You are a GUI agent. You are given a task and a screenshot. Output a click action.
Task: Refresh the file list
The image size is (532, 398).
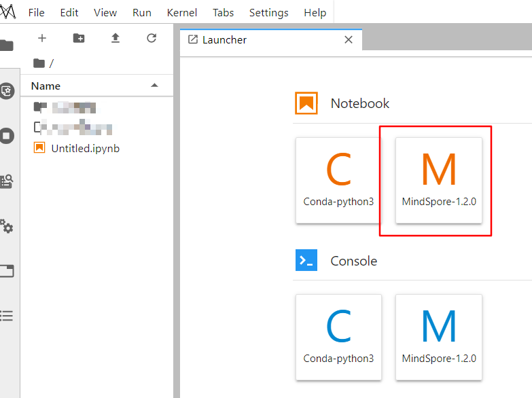pos(152,38)
